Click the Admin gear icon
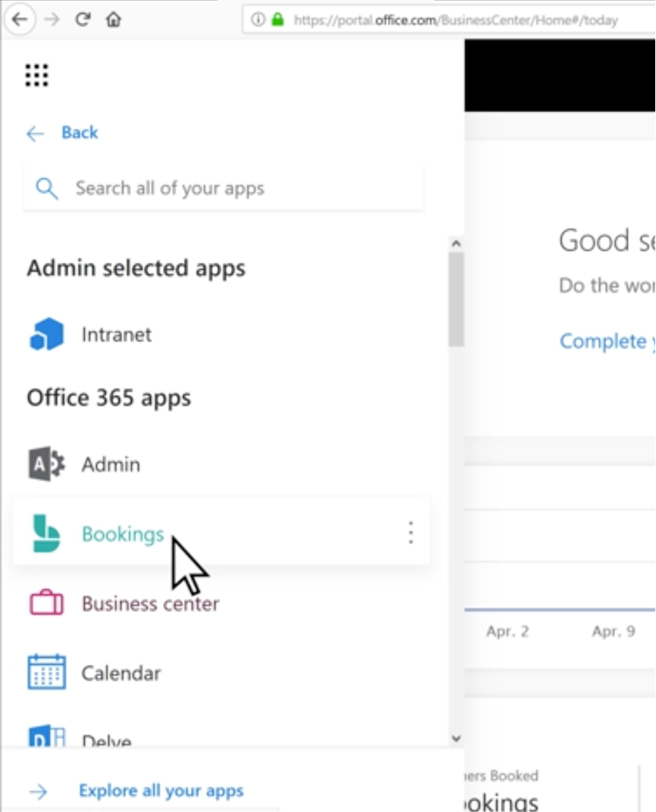Viewport: 656px width, 812px height. pyautogui.click(x=47, y=464)
